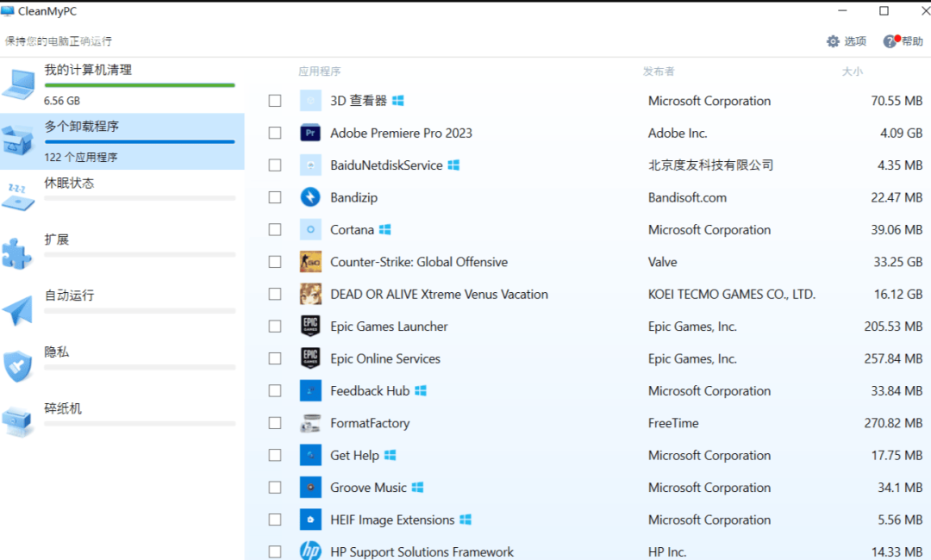Viewport: 931px width, 560px height.
Task: Click the 自动运行 paper plane icon
Action: pyautogui.click(x=17, y=310)
